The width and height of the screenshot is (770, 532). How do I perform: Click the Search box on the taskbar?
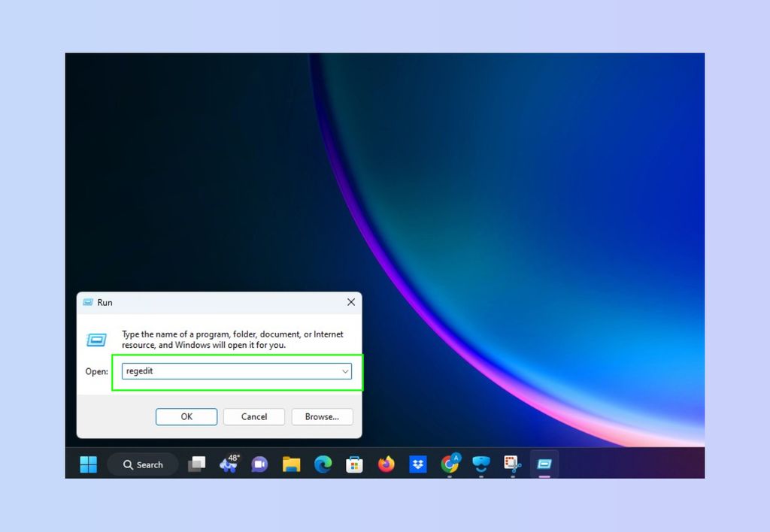[142, 464]
